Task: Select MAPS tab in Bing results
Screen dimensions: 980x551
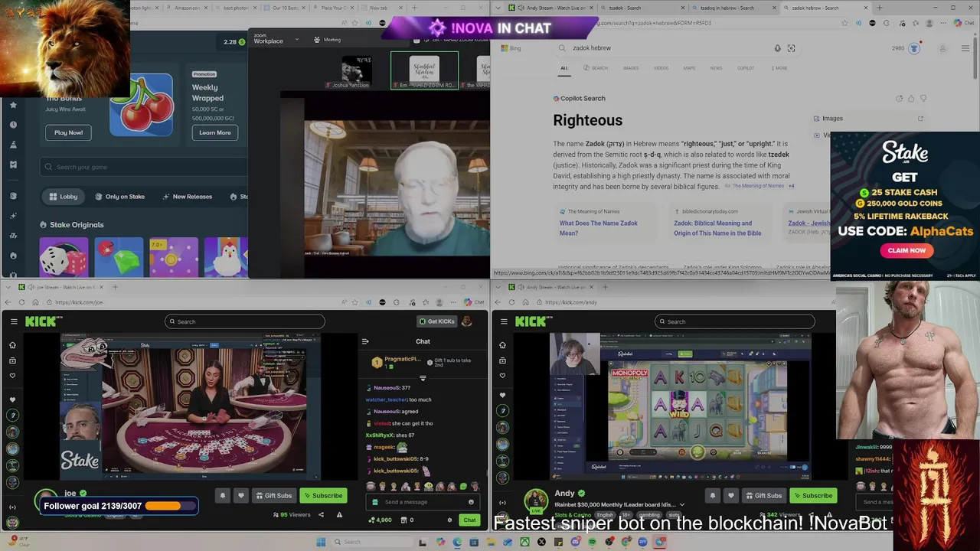Action: pyautogui.click(x=689, y=68)
